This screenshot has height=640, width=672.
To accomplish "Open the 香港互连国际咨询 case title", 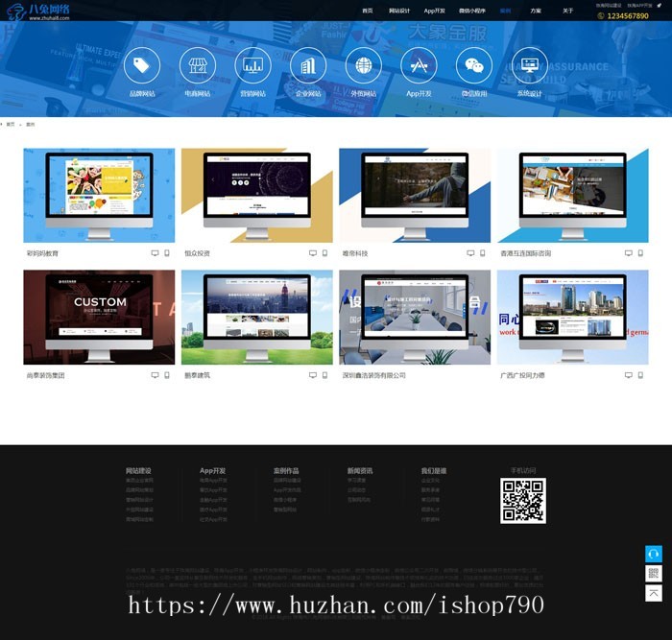I will [525, 253].
